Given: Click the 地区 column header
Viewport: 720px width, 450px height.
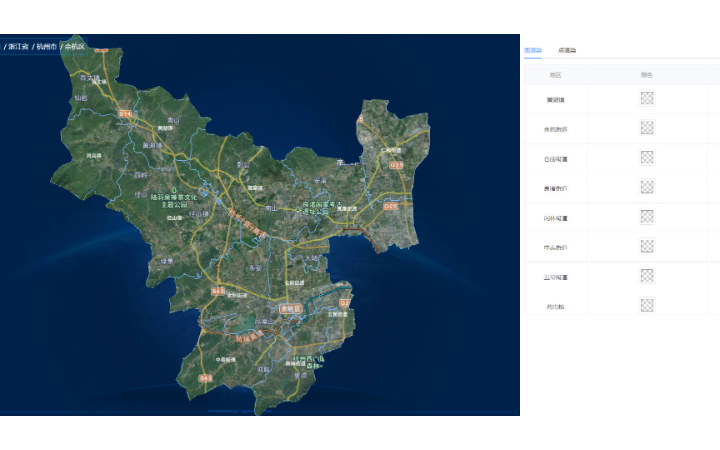Looking at the screenshot, I should click(555, 75).
